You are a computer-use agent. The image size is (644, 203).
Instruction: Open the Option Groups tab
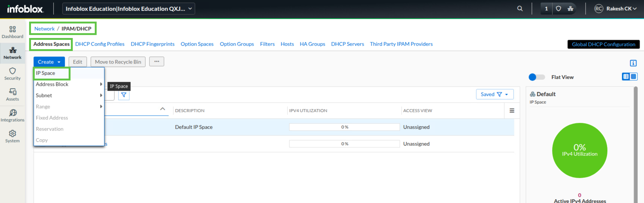(237, 44)
